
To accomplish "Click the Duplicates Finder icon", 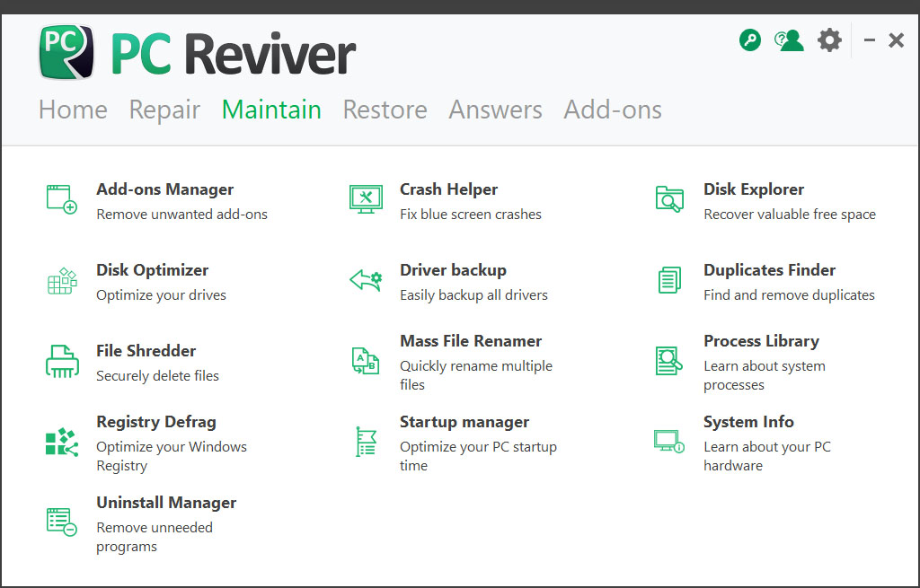I will pyautogui.click(x=668, y=279).
